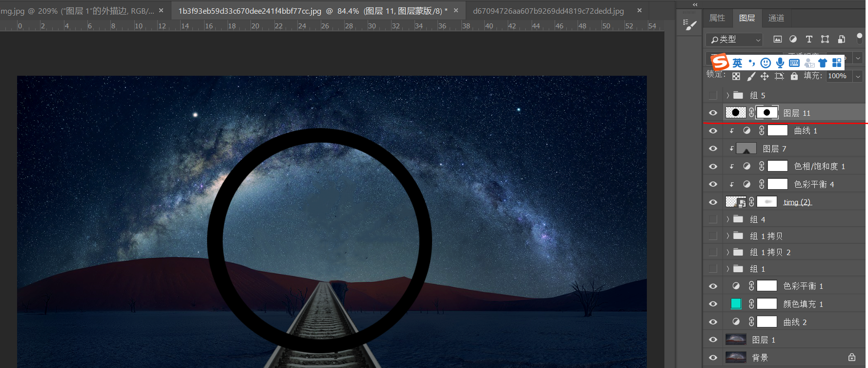Lock layer position move icon
The image size is (868, 368).
coord(765,76)
